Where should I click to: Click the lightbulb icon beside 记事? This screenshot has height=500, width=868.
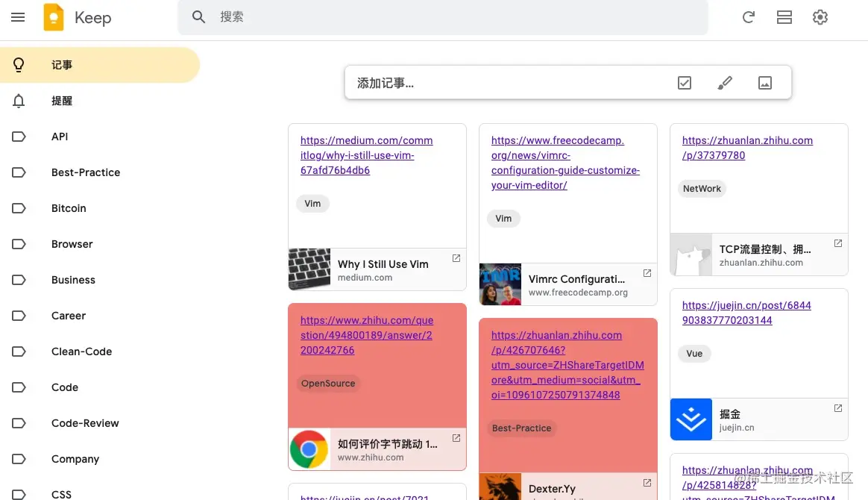[18, 65]
